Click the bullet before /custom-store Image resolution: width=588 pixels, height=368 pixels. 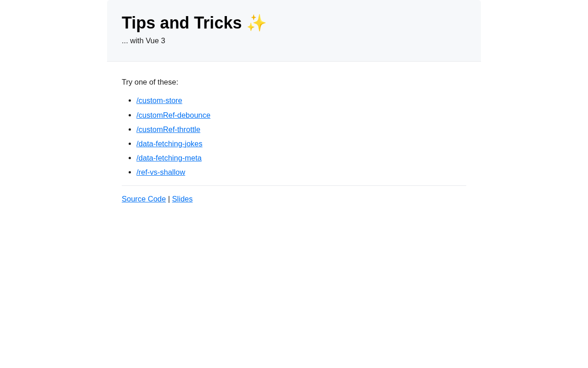click(x=130, y=101)
